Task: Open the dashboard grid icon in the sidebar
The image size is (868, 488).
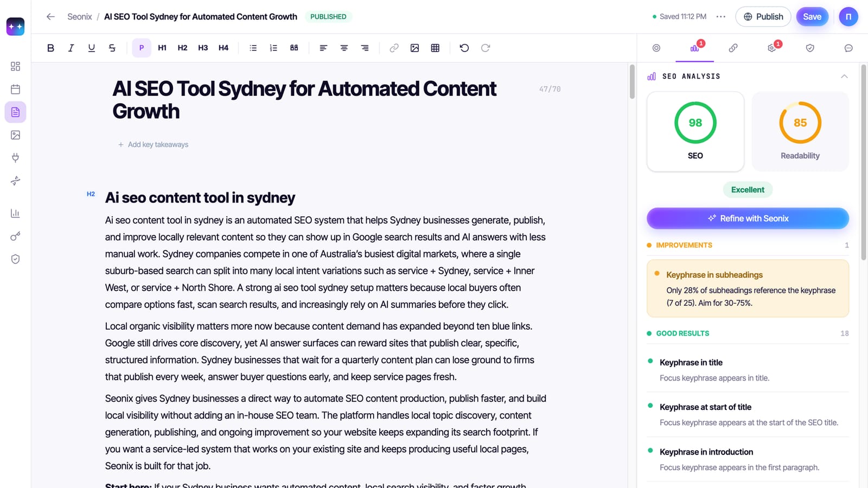Action: pyautogui.click(x=15, y=66)
